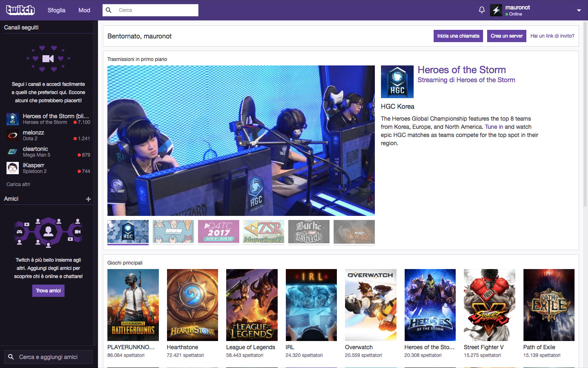Open the Mod menu
This screenshot has height=368, width=588.
84,10
